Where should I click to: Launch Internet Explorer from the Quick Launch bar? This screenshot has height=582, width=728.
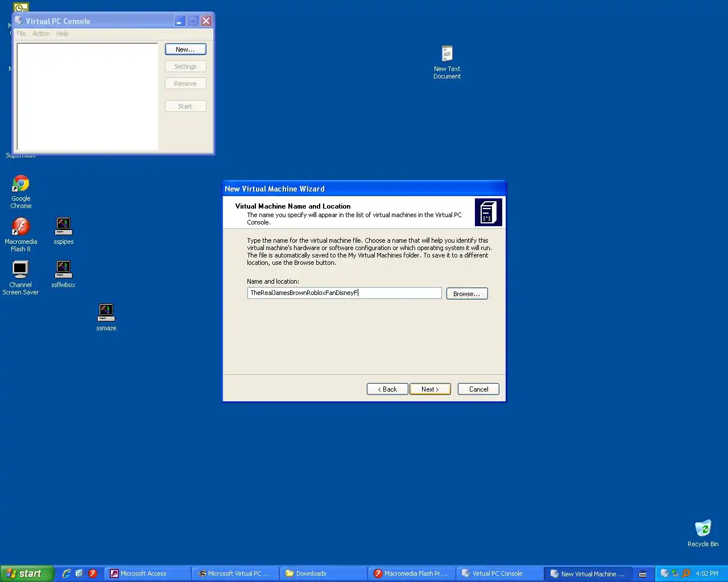(67, 573)
